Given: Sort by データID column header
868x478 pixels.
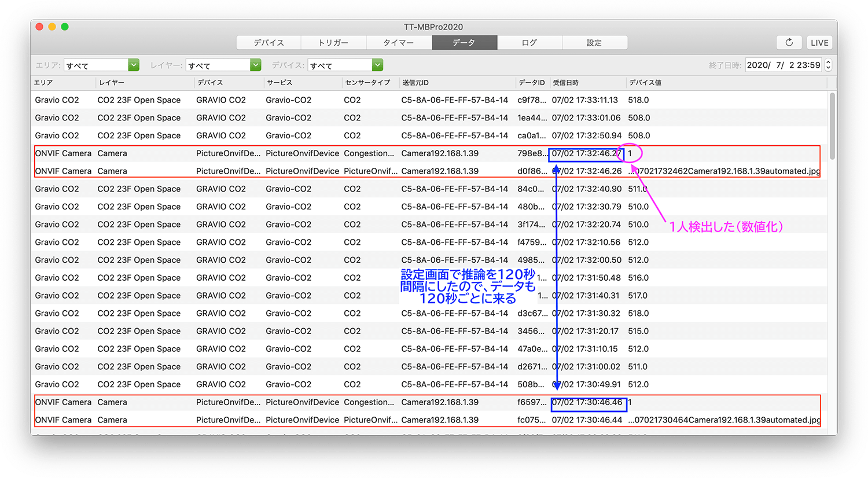Looking at the screenshot, I should tap(532, 83).
